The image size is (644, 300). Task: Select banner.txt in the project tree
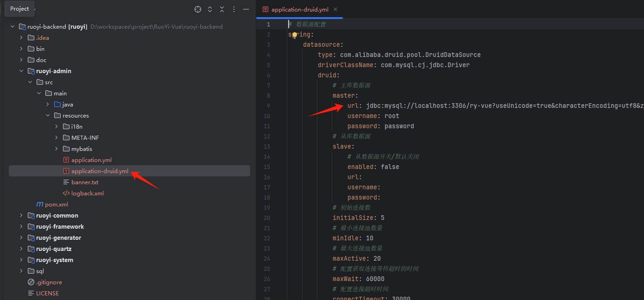[85, 182]
